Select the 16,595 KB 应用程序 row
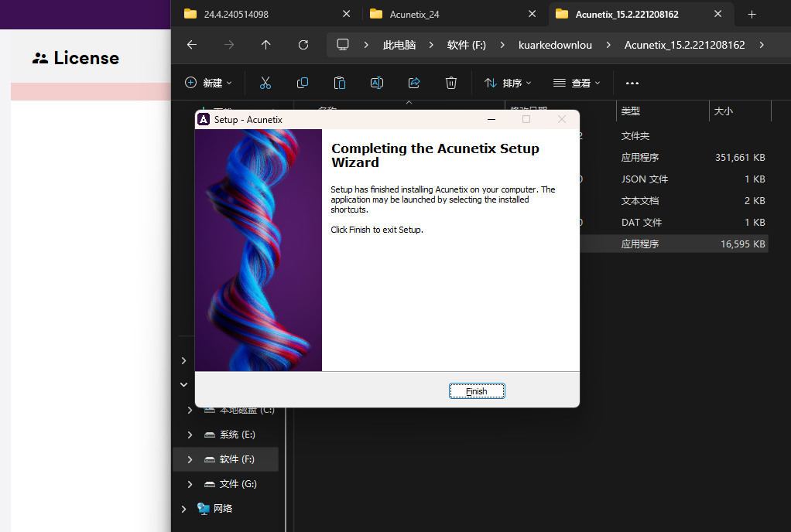The width and height of the screenshot is (791, 532). pyautogui.click(x=674, y=244)
